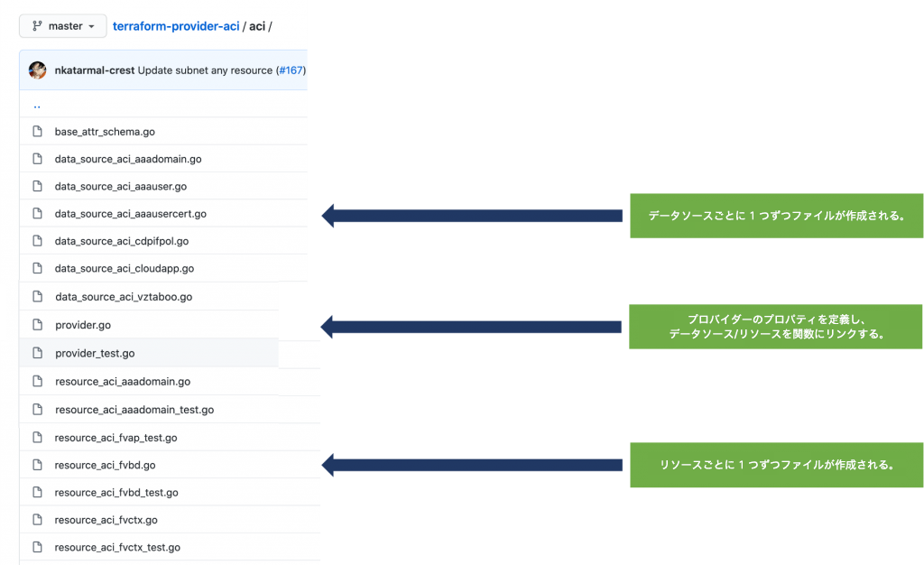Click the file icon next to resource_aci_fvbd.go
This screenshot has width=924, height=565.
tap(37, 465)
